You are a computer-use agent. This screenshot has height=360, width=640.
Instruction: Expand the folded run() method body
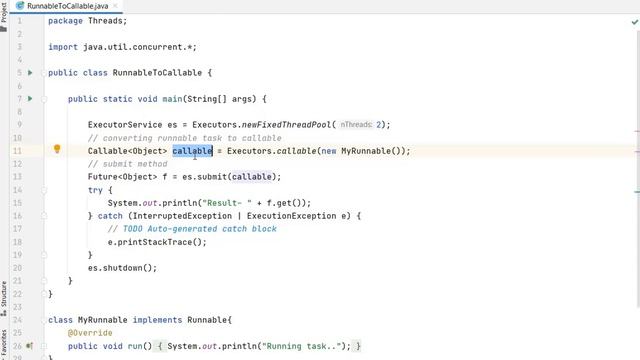(x=44, y=346)
